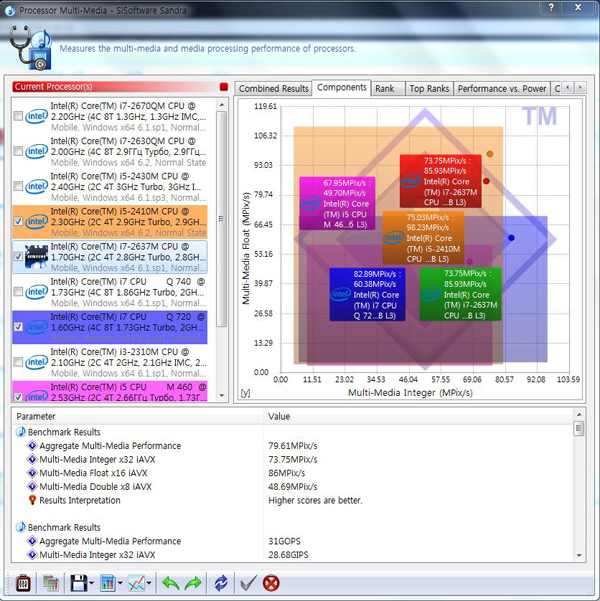Click the diamond icon beside Multi-Media Float x16

coord(33,473)
